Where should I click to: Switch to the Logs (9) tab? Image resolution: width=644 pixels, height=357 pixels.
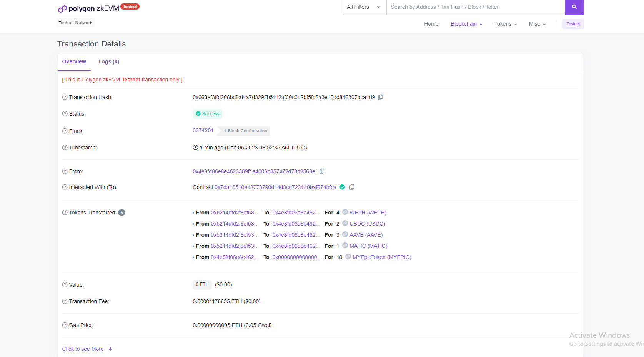point(109,61)
